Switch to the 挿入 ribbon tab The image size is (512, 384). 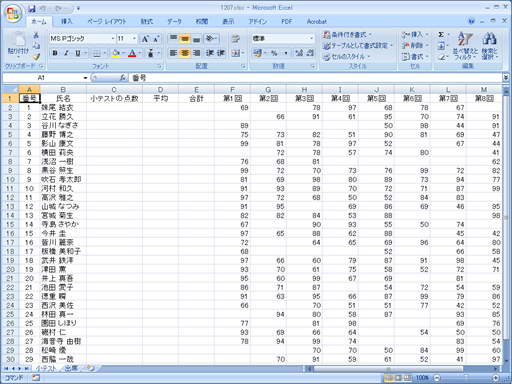67,22
